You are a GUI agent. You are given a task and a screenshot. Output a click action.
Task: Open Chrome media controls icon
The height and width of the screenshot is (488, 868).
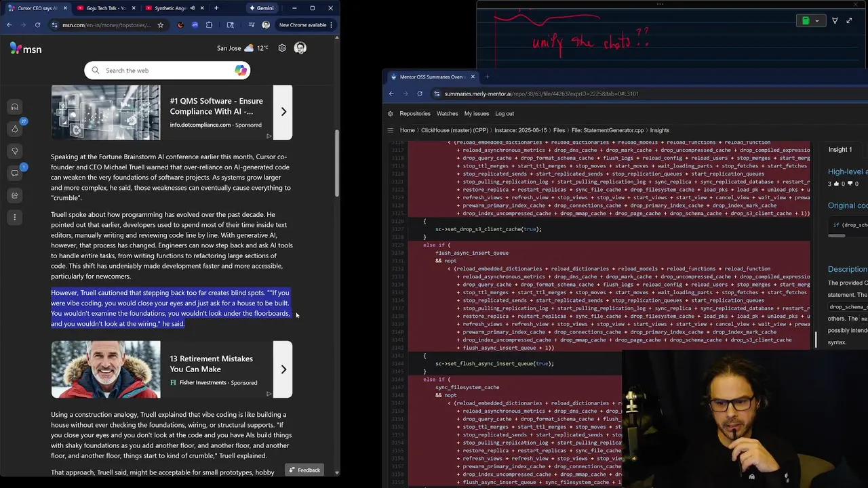[x=252, y=25]
